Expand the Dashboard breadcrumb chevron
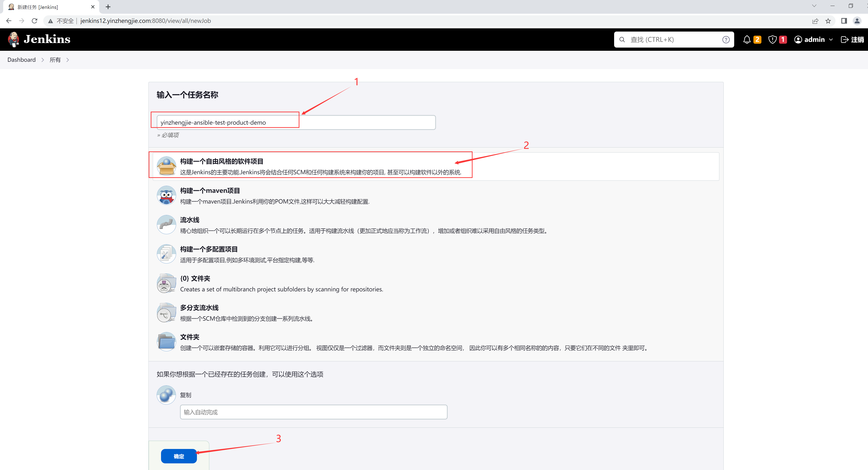Viewport: 868px width, 470px height. pyautogui.click(x=43, y=60)
